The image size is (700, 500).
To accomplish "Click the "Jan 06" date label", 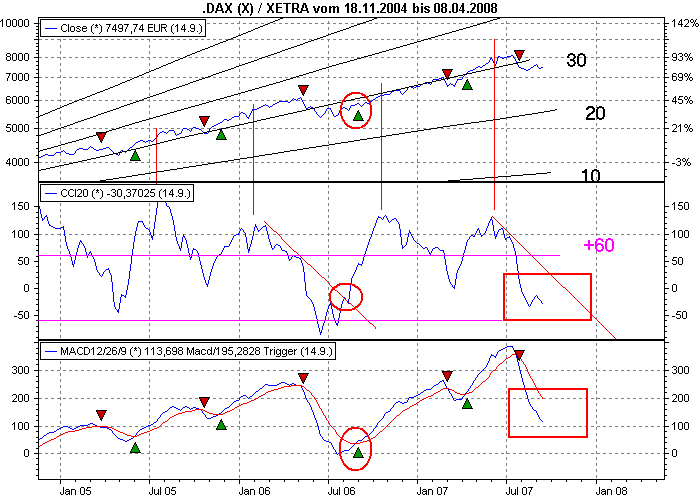I will pos(254,491).
